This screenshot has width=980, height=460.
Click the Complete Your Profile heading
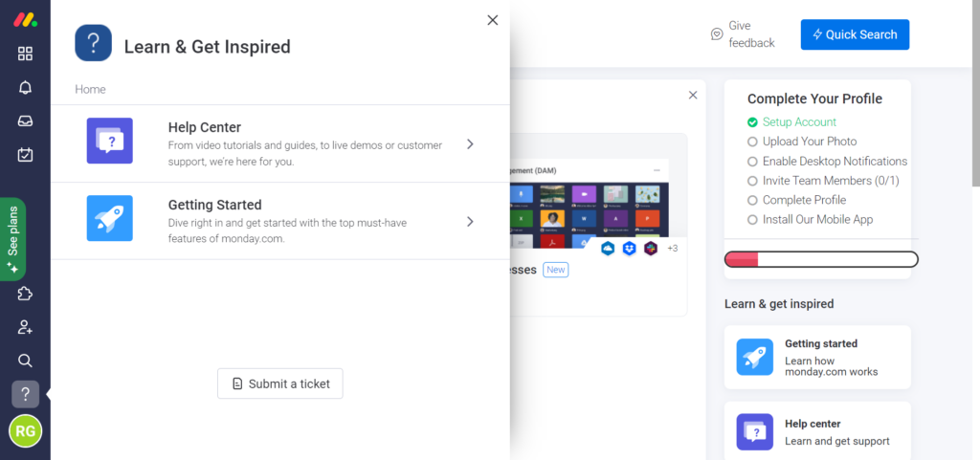(x=815, y=99)
